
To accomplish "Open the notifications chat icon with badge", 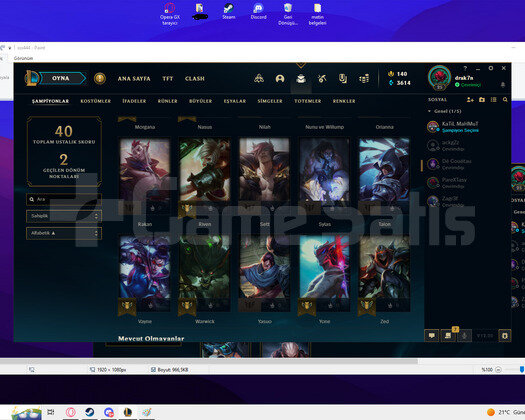I will (x=448, y=335).
